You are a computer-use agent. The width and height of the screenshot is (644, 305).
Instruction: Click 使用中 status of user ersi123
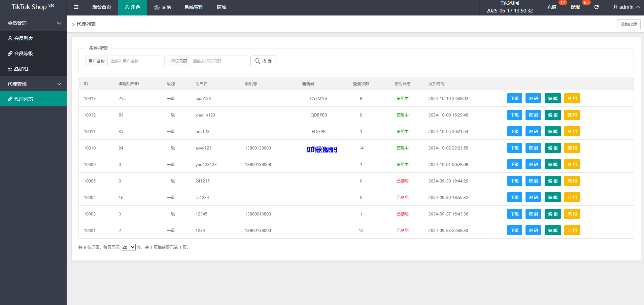pos(403,131)
